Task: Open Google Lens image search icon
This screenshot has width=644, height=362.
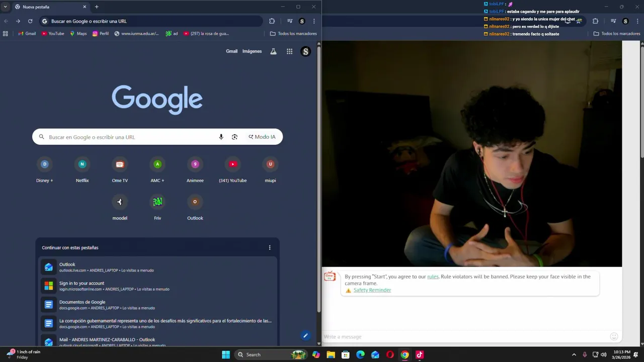Action: pyautogui.click(x=234, y=137)
